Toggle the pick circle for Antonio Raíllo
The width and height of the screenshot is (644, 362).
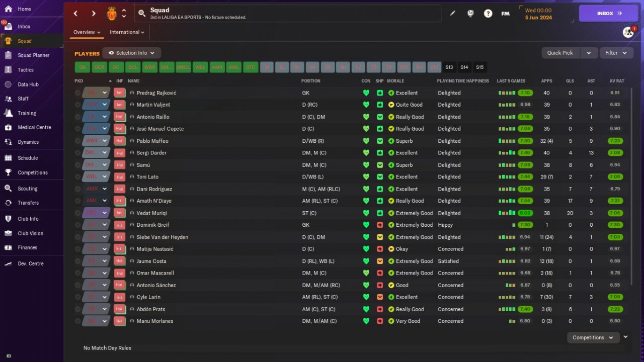77,117
